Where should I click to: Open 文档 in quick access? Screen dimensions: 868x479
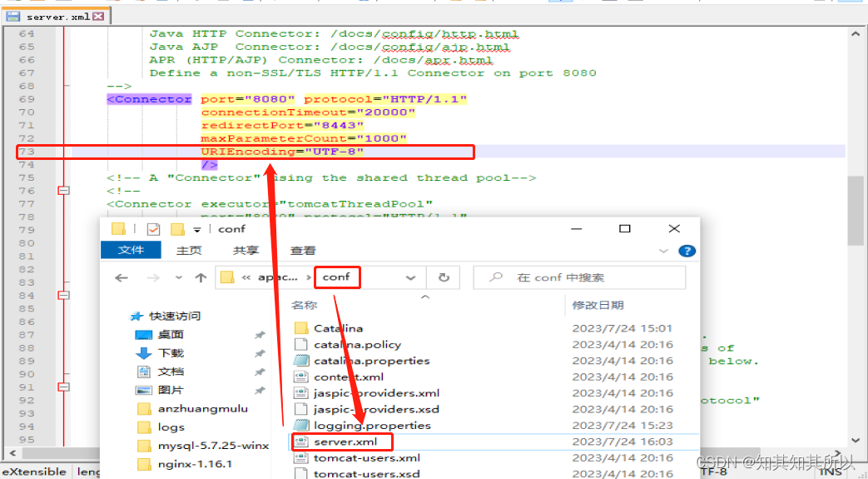click(x=171, y=372)
